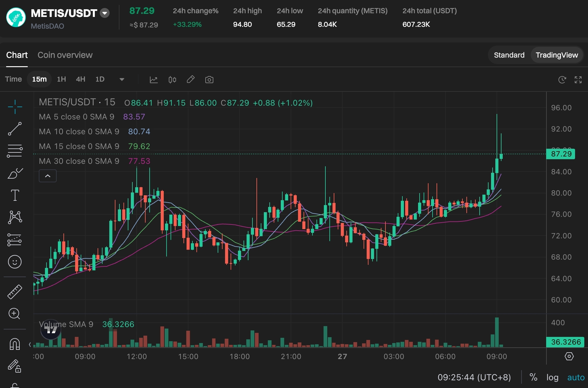Image resolution: width=588 pixels, height=388 pixels.
Task: Select the text annotation tool
Action: pyautogui.click(x=15, y=195)
